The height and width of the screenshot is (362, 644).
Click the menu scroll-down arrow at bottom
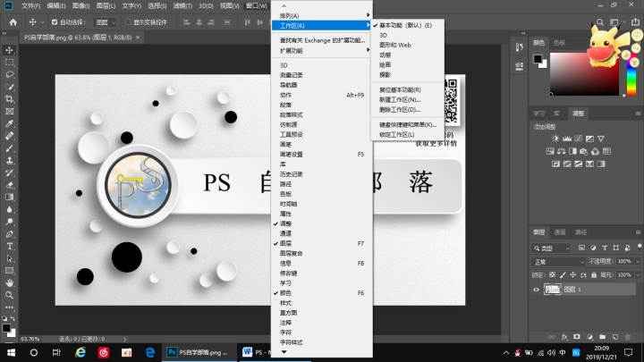[284, 352]
